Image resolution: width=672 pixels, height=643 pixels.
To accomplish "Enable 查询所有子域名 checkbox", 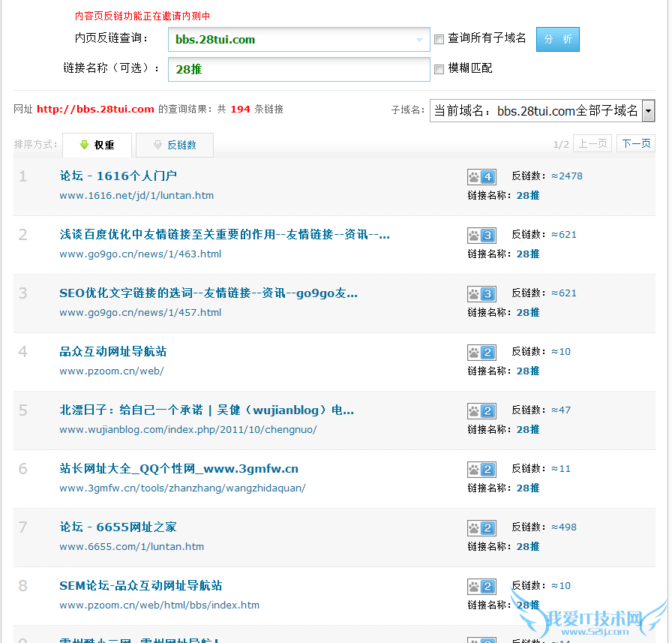I will coord(439,40).
